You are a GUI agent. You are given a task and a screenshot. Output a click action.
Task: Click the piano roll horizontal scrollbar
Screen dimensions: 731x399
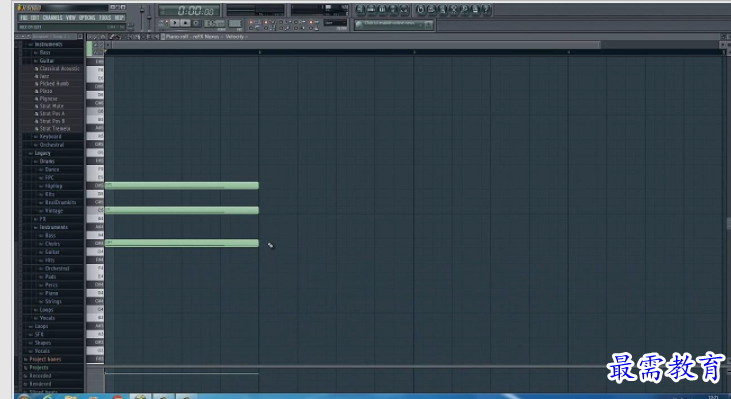[356, 45]
